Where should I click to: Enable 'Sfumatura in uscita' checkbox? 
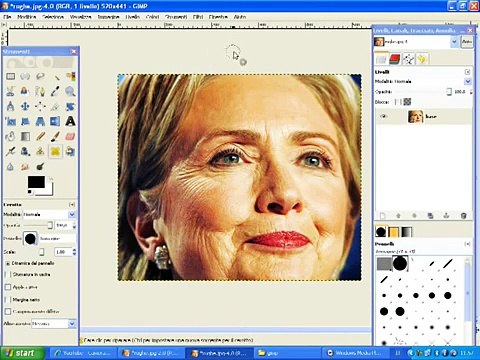(x=8, y=274)
